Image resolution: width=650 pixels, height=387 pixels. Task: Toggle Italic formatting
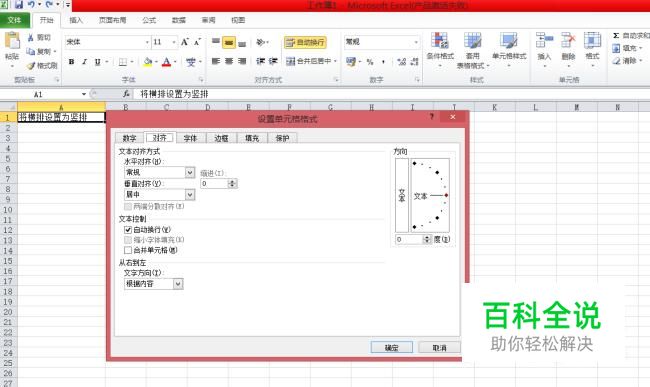coord(84,62)
